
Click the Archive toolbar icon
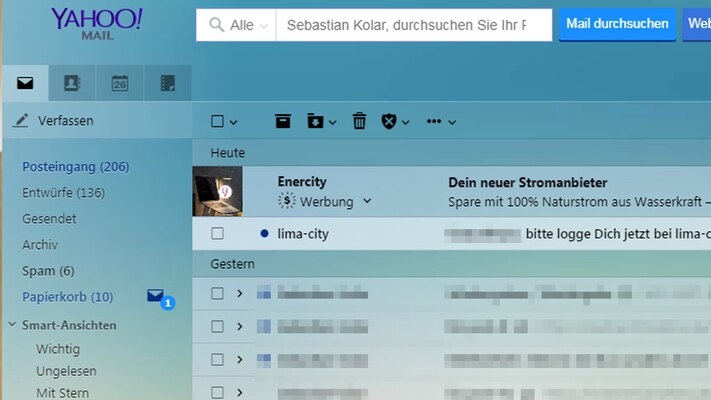(x=283, y=121)
